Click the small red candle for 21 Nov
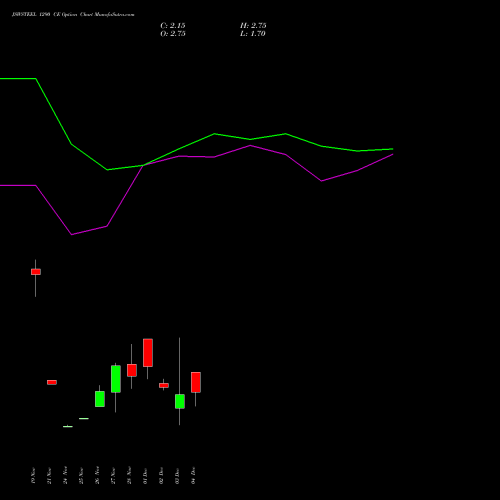The height and width of the screenshot is (500, 500). pos(52,382)
